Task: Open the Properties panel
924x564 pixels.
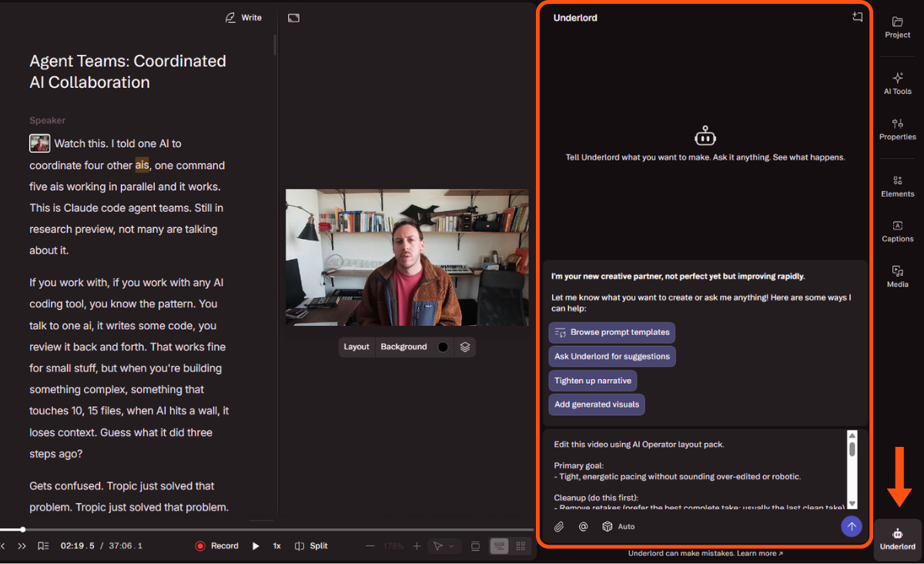Action: coord(897,129)
